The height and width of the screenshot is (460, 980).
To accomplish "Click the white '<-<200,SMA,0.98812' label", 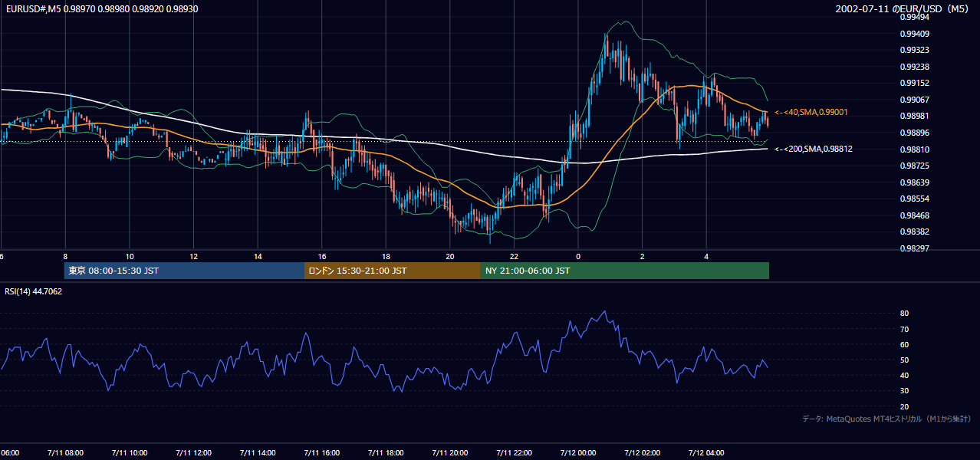I will 813,149.
